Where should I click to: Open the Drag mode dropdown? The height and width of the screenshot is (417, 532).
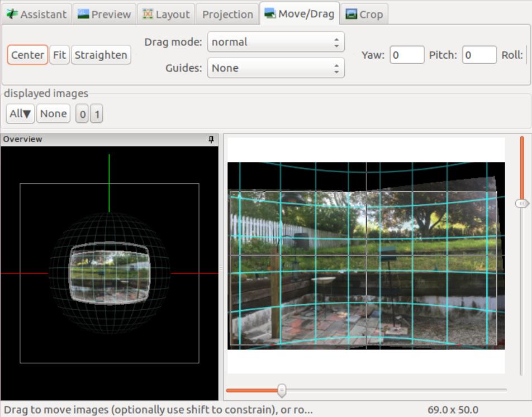(x=275, y=42)
